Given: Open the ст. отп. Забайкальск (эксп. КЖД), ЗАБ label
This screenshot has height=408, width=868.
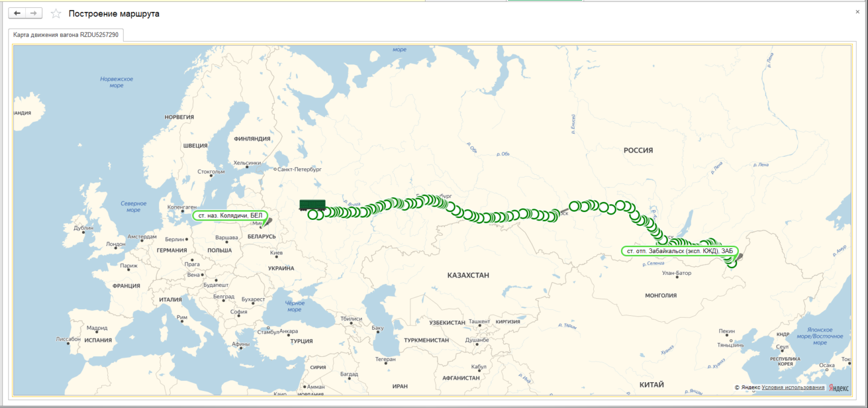Looking at the screenshot, I should click(680, 251).
